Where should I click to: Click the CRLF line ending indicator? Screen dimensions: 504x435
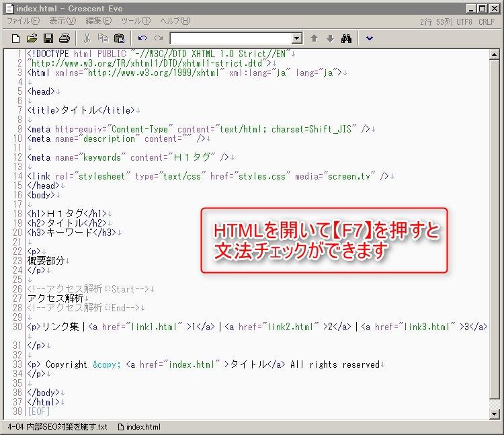pos(487,22)
